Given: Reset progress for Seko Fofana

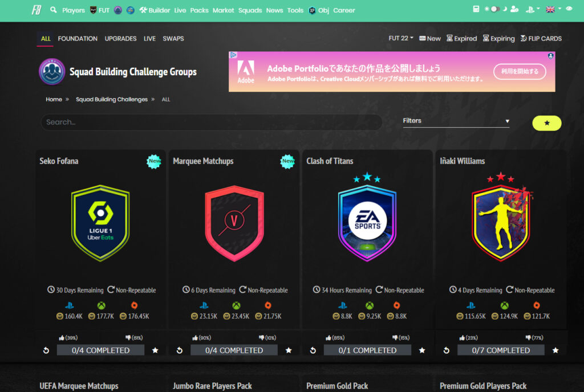Looking at the screenshot, I should pos(46,350).
